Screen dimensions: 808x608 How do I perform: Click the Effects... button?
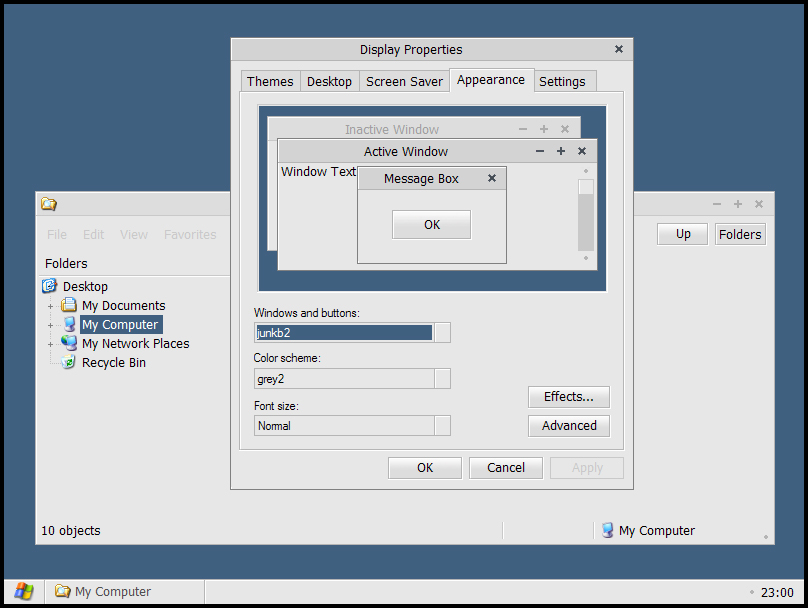click(569, 397)
